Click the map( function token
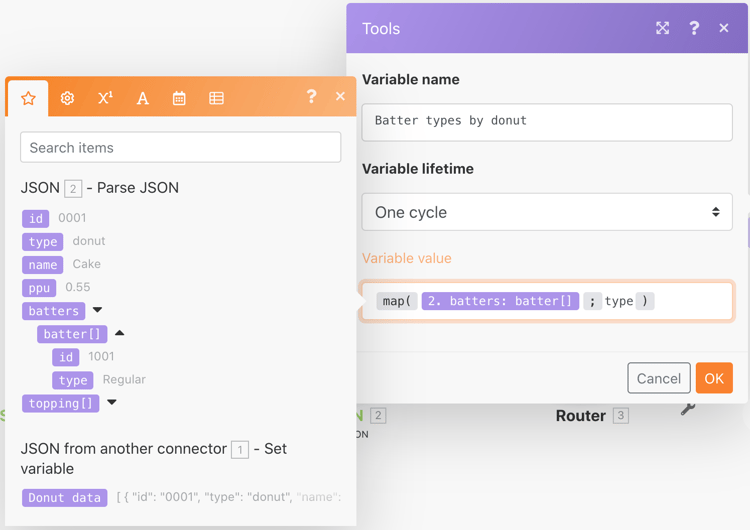750x530 pixels. click(x=397, y=301)
